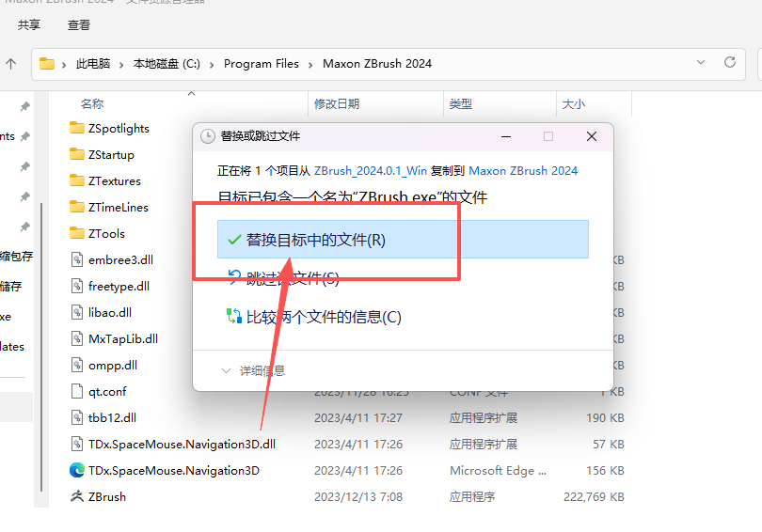The image size is (762, 532).
Task: Click the up-one-level arrow button
Action: tap(10, 64)
